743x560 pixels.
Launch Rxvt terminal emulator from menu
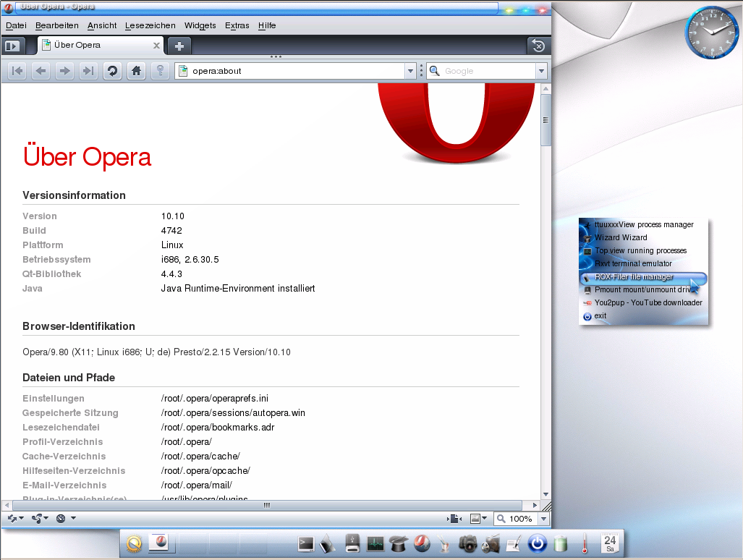coord(643,263)
